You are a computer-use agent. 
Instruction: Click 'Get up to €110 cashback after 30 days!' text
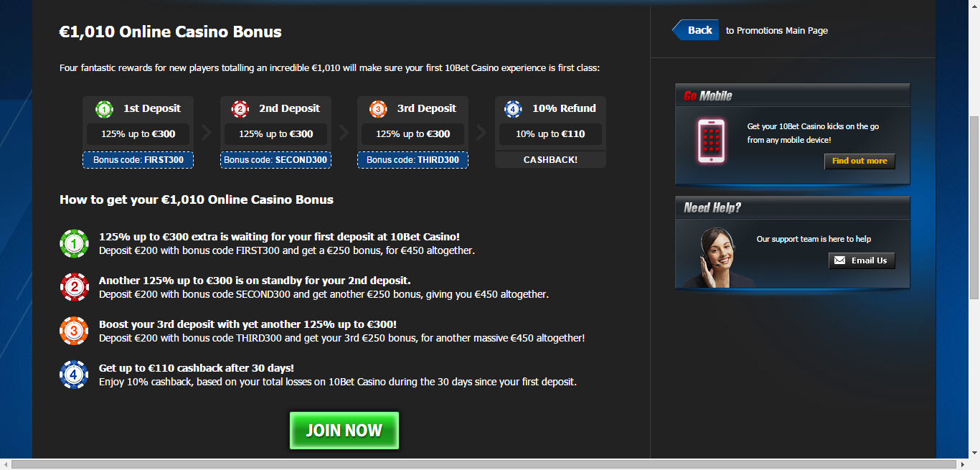[x=197, y=368]
